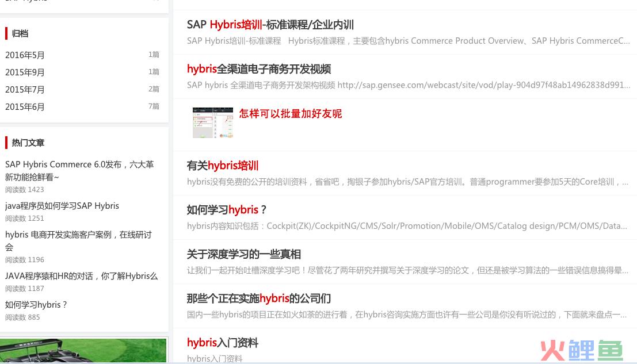Open sidebar article hybris 电商开发实施客户案例
The image size is (637, 364).
click(78, 240)
